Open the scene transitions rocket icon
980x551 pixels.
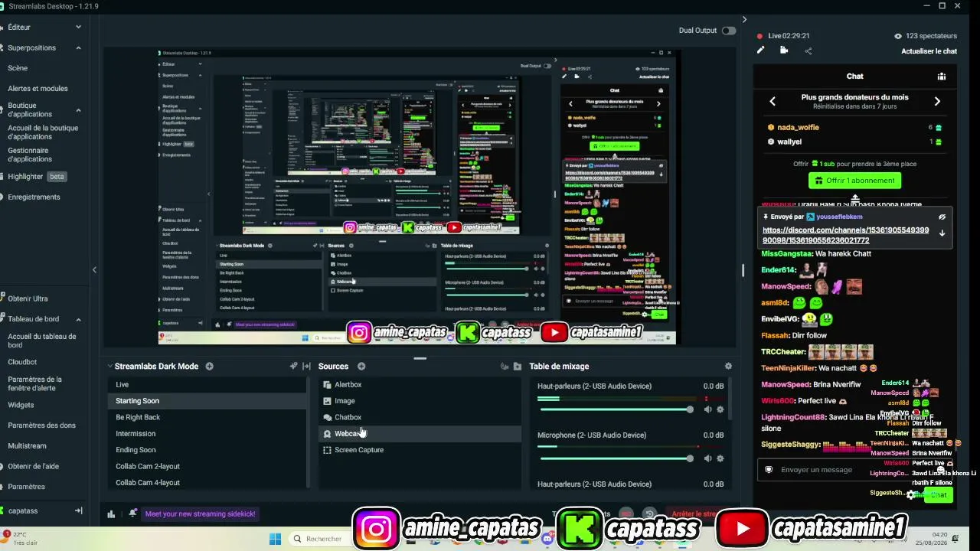tap(293, 367)
